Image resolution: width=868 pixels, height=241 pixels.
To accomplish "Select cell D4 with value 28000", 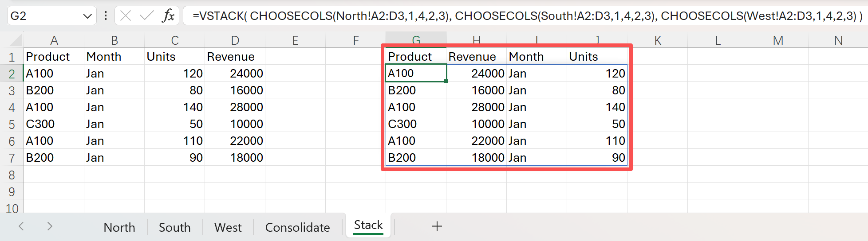I will click(x=235, y=107).
